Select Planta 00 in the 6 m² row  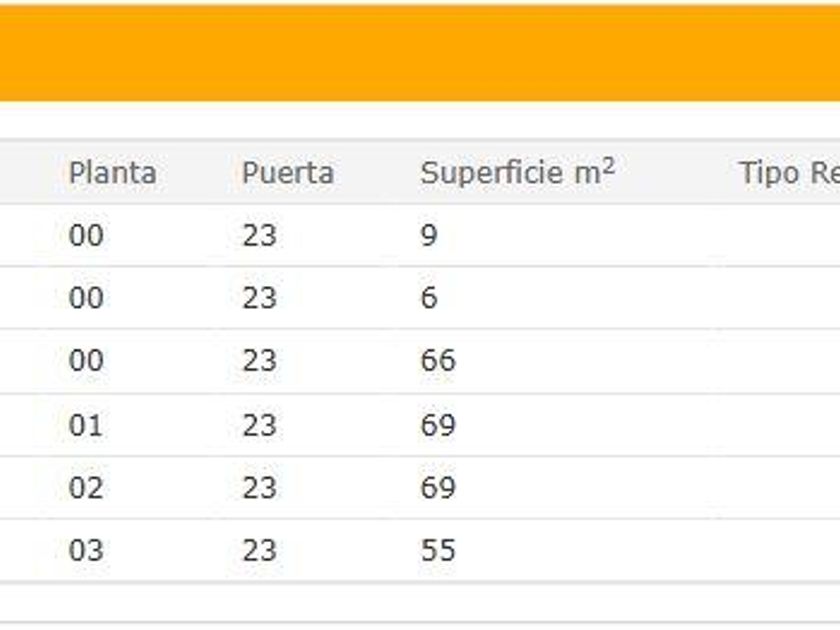point(86,298)
